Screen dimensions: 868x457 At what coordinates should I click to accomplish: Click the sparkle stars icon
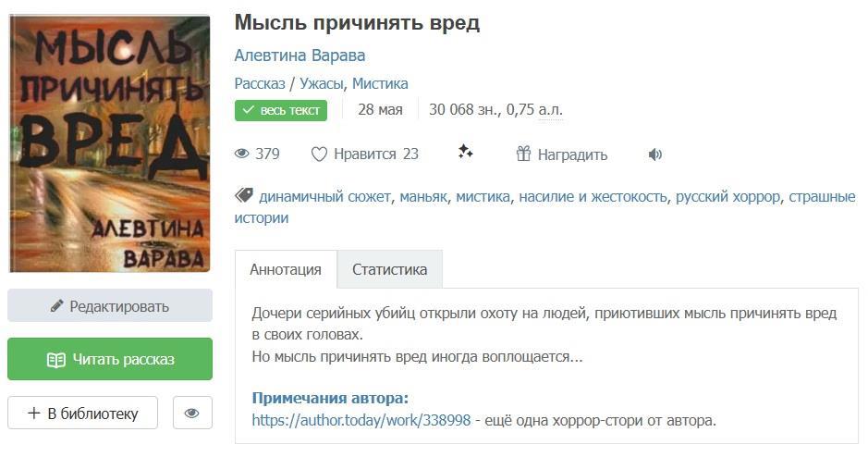tap(465, 153)
